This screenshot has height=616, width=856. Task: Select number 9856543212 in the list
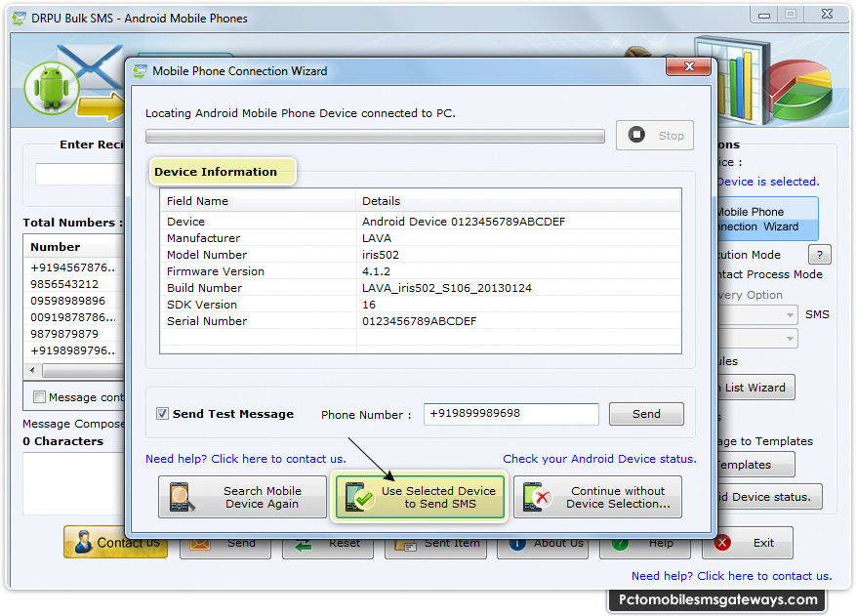tap(64, 284)
